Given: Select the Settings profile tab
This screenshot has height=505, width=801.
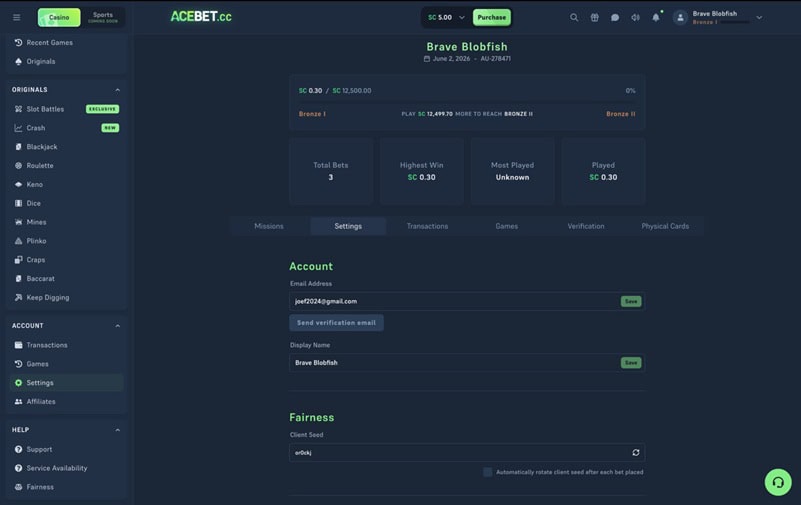Looking at the screenshot, I should click(x=348, y=226).
